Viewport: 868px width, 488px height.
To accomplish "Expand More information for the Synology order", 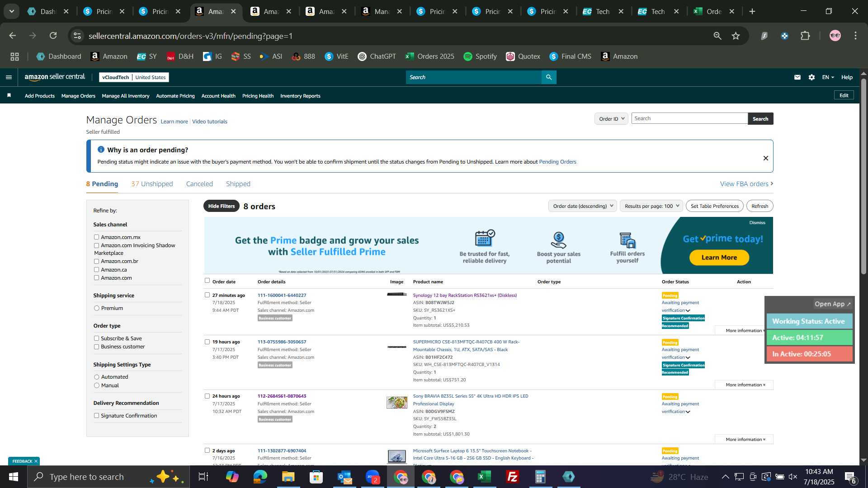I will coord(745,331).
